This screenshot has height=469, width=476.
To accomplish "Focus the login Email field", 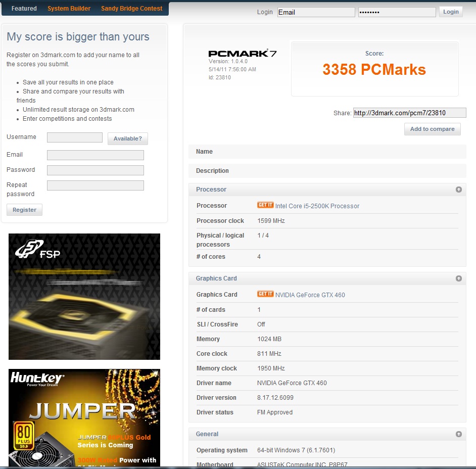I will (x=316, y=12).
